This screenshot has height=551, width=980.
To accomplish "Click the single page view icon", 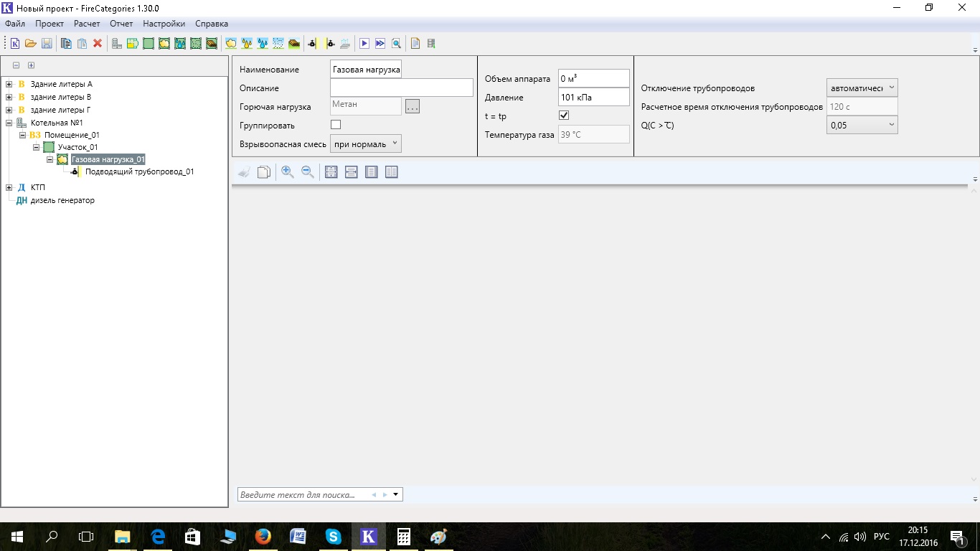I will (371, 172).
